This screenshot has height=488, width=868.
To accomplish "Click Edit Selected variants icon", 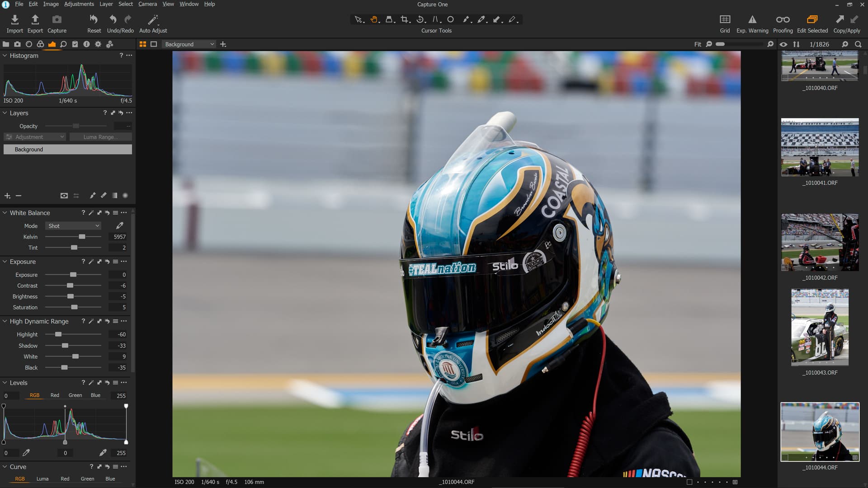I will [812, 19].
